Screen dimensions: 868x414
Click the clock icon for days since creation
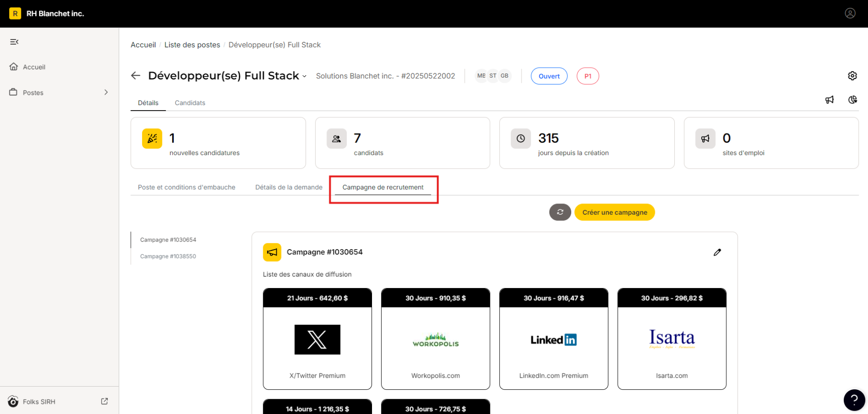click(x=521, y=138)
